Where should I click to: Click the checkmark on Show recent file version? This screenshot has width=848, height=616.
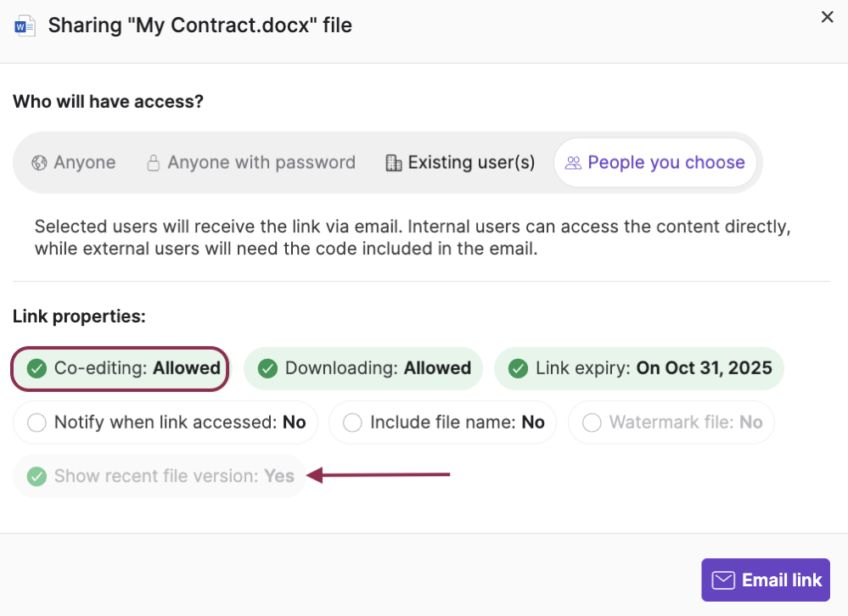coord(37,476)
